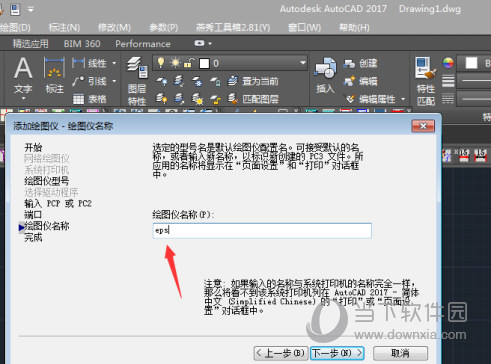The width and height of the screenshot is (491, 364).
Task: Toggle layer freeze sun icon
Action: click(175, 63)
